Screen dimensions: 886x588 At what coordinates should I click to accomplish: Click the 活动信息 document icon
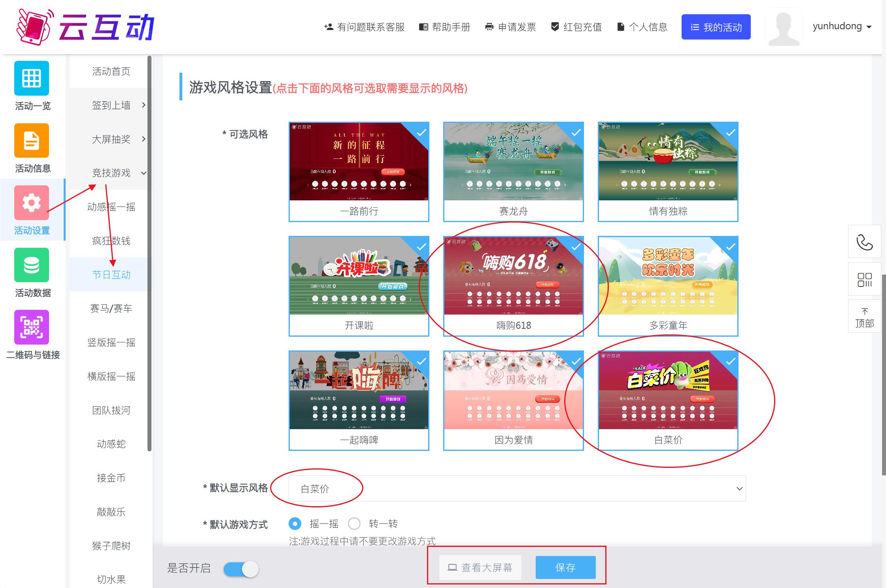tap(32, 141)
